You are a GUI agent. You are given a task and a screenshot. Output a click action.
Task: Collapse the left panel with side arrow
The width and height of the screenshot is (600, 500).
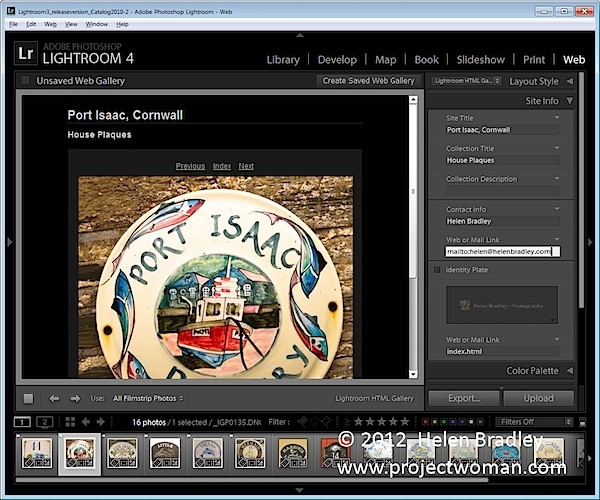10,242
